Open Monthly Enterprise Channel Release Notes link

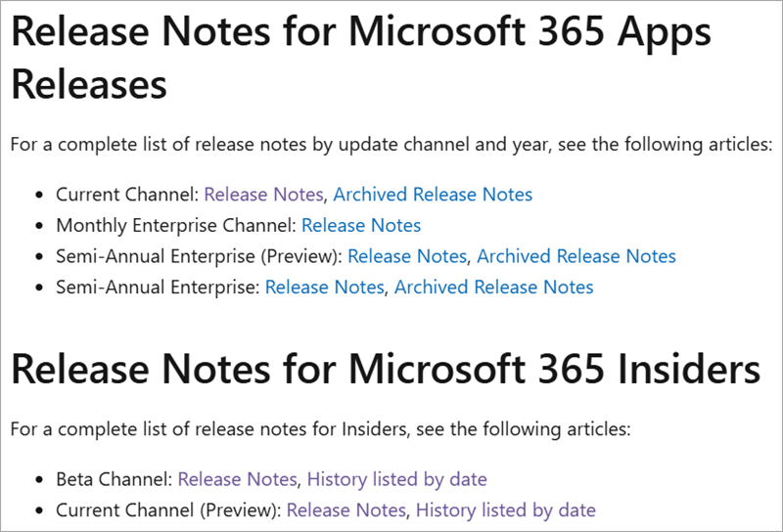361,225
